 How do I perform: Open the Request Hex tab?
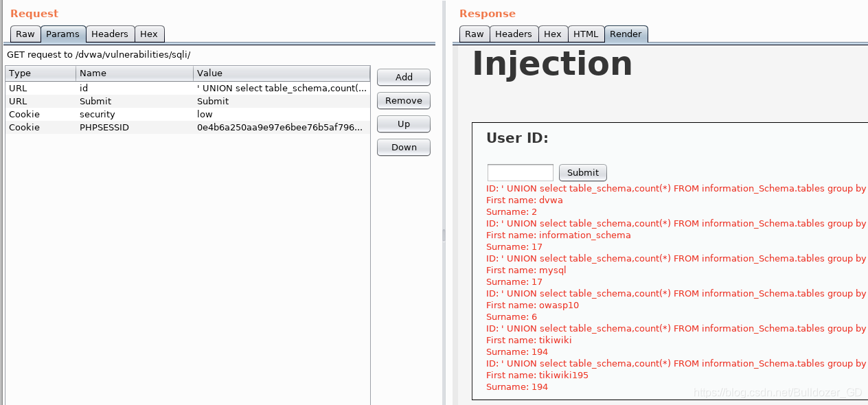tap(149, 34)
